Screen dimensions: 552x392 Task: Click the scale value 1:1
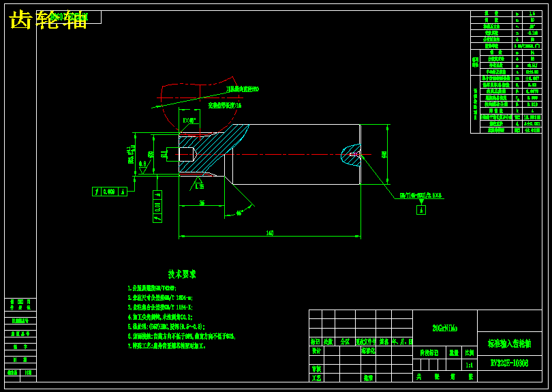[x=470, y=365]
